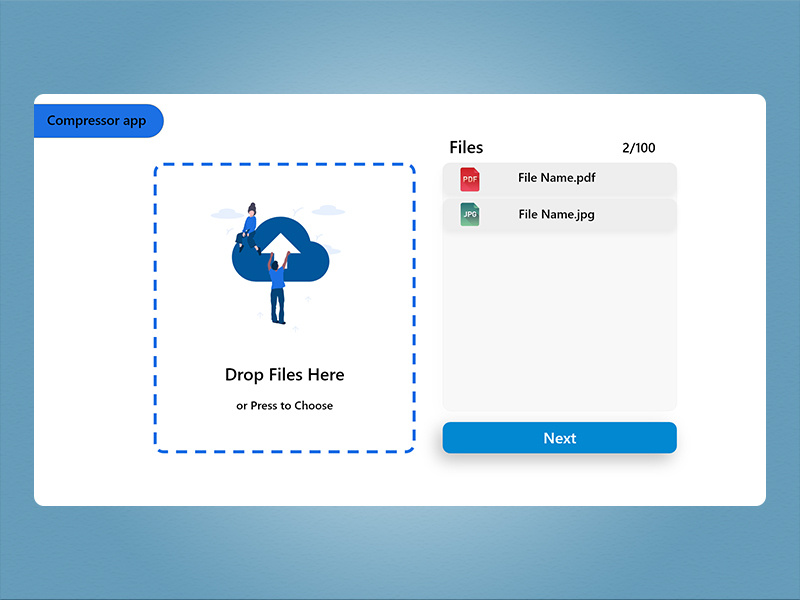Click the green JPG file icon
This screenshot has width=800, height=600.
point(469,215)
